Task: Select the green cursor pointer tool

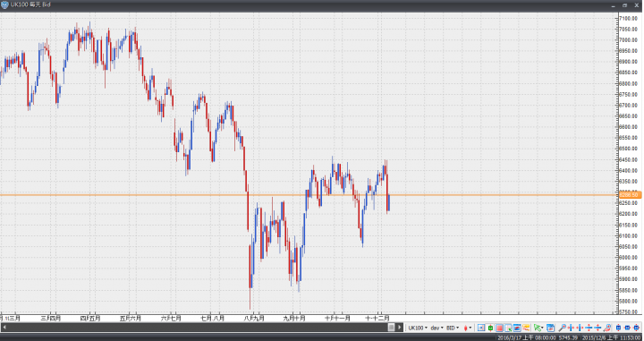Action: pos(537,328)
